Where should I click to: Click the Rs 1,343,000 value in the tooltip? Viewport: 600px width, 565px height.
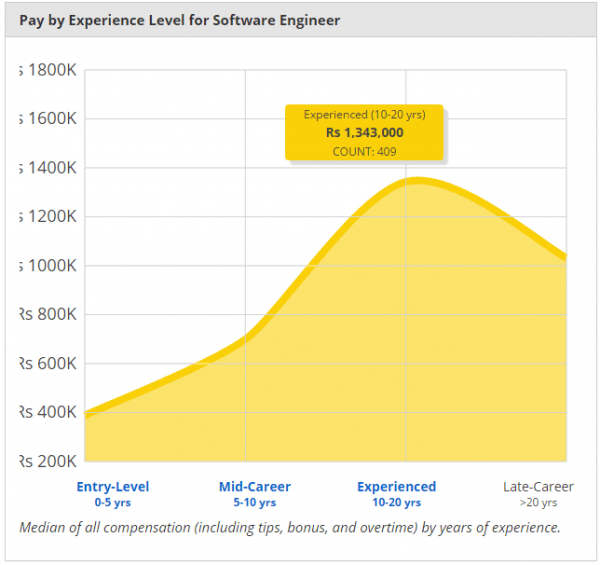pyautogui.click(x=364, y=132)
